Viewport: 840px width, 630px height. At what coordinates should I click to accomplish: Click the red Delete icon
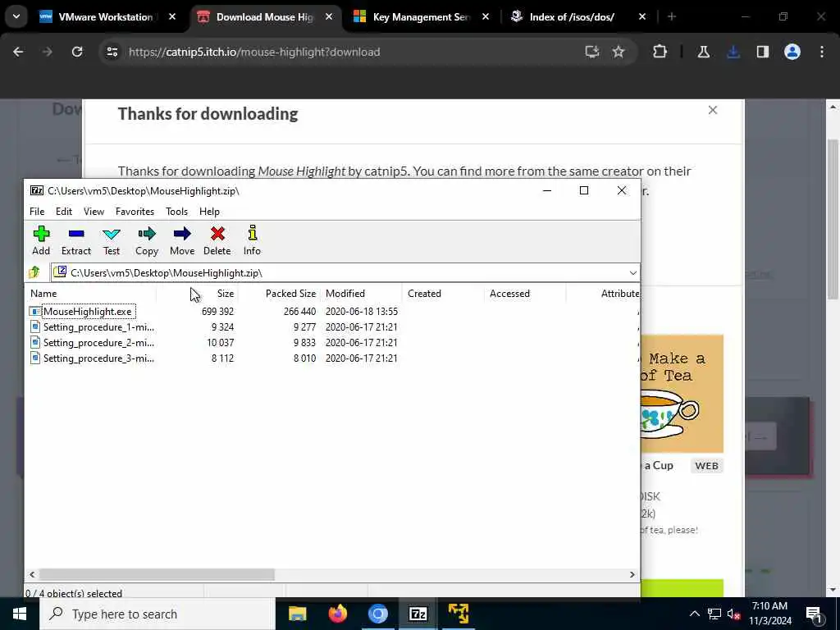pos(217,240)
